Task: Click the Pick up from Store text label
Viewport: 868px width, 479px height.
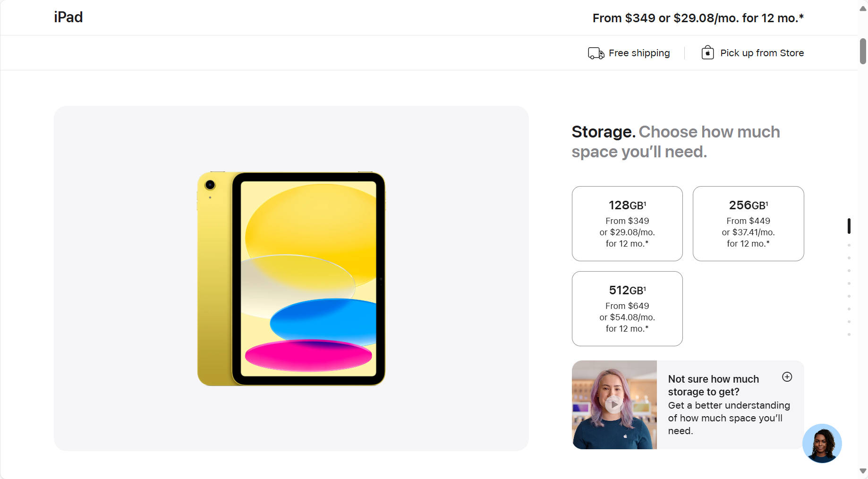Action: click(762, 53)
